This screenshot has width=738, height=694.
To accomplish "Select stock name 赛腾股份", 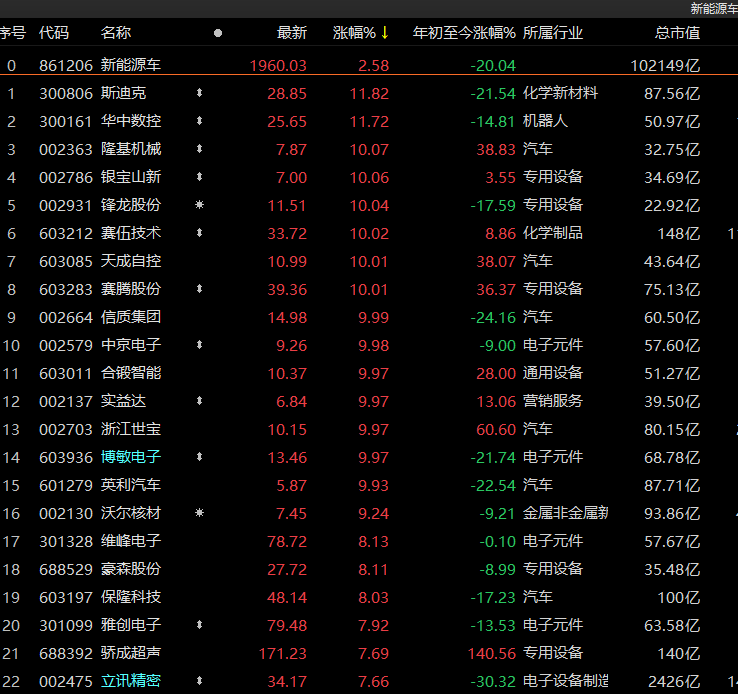I will [131, 289].
